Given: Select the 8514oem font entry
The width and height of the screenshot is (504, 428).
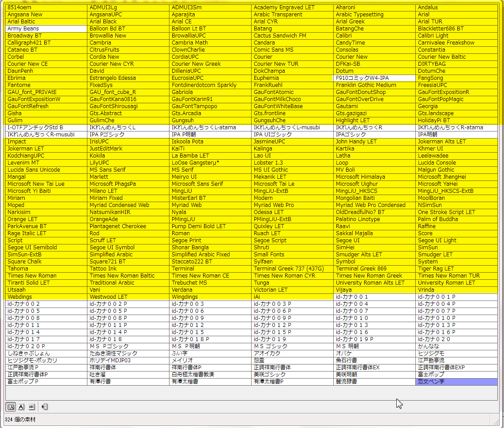Looking at the screenshot, I should pos(46,8).
